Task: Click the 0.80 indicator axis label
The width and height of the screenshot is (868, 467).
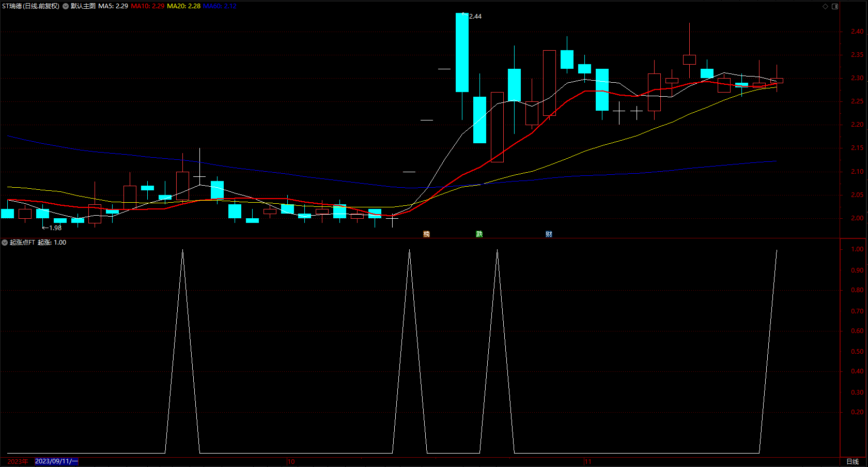Action: (x=857, y=290)
